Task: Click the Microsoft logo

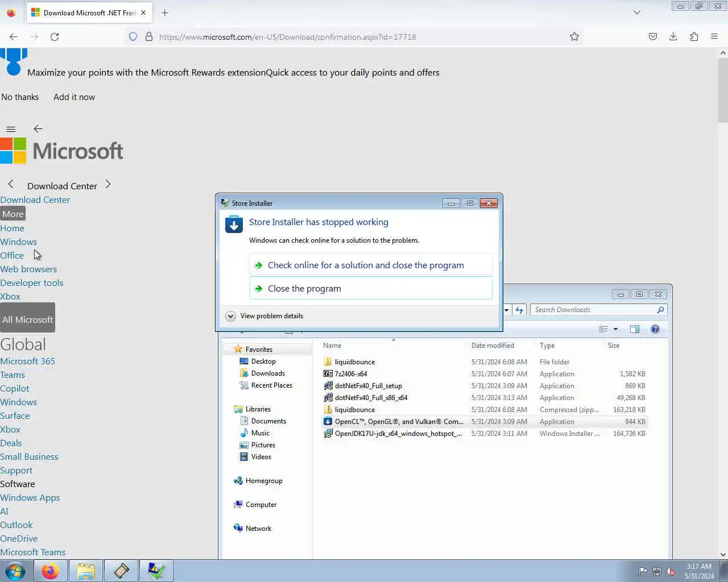Action: pyautogui.click(x=61, y=151)
